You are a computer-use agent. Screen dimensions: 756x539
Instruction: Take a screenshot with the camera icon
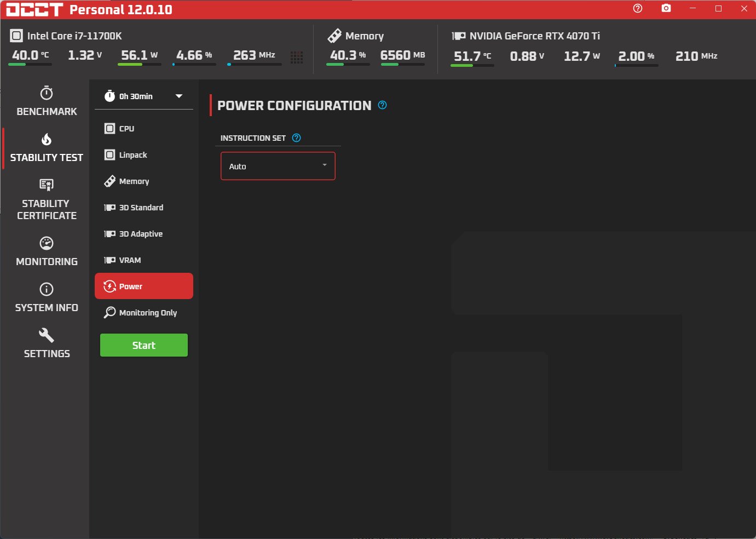666,8
